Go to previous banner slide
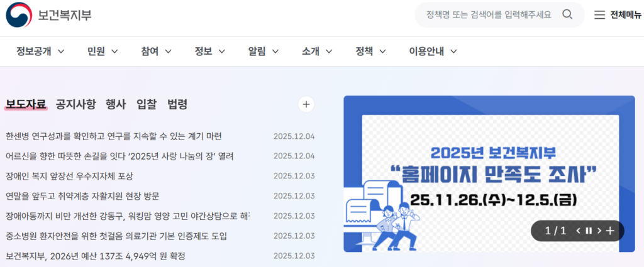This screenshot has height=267, width=644. coord(578,231)
